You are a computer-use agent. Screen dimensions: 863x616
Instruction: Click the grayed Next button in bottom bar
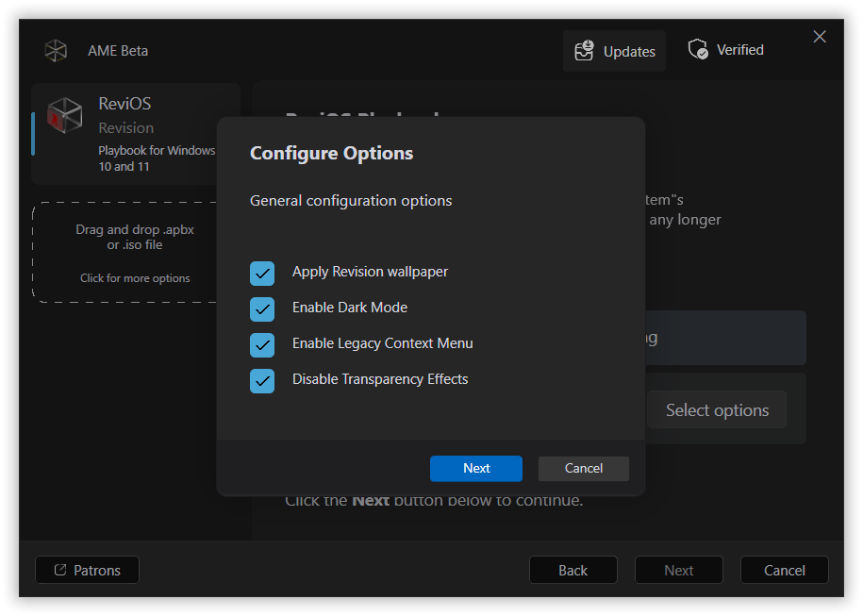point(679,571)
